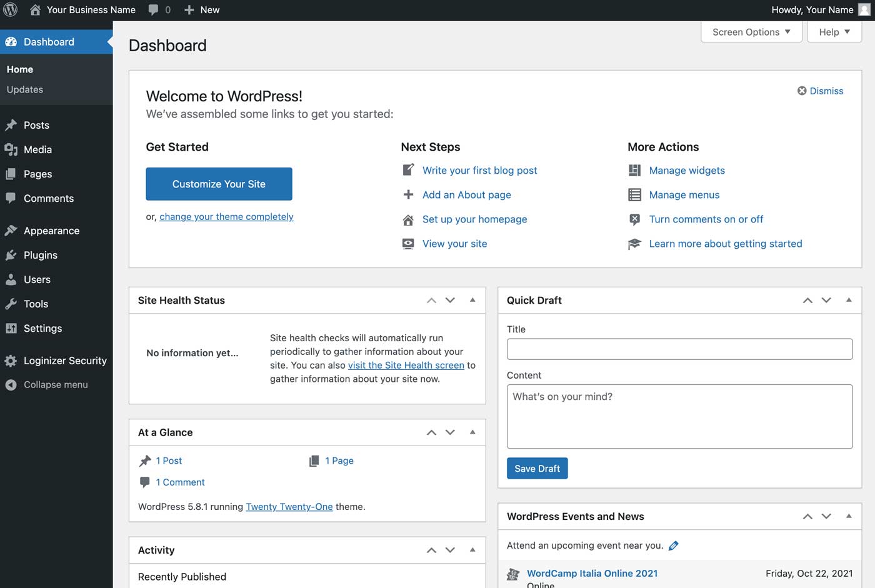Open Plugins via the plug icon

click(x=12, y=255)
